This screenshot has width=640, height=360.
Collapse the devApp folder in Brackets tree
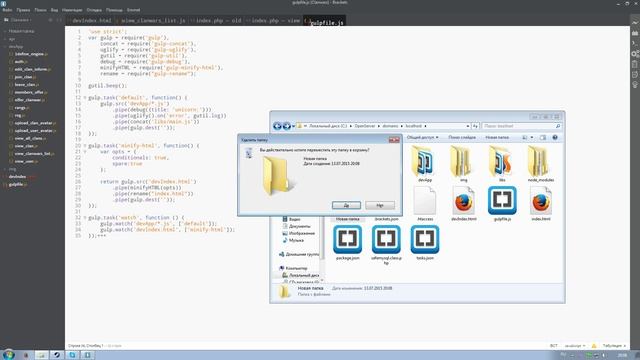[16, 47]
